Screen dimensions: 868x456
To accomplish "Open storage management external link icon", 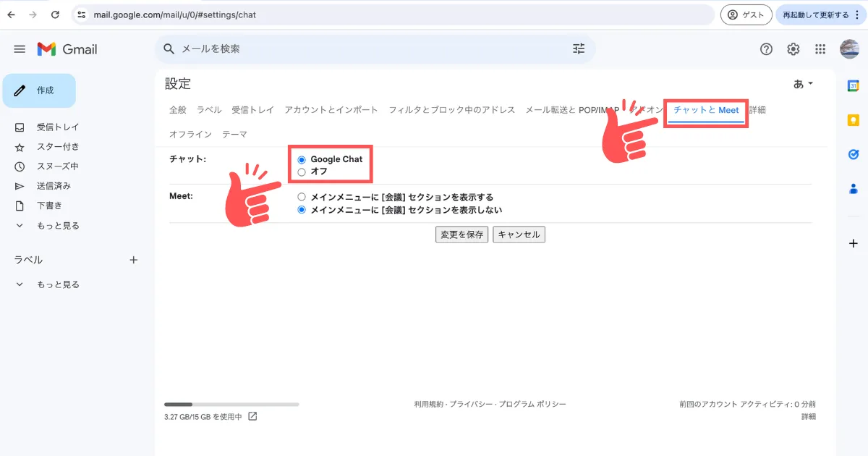I will pos(252,416).
